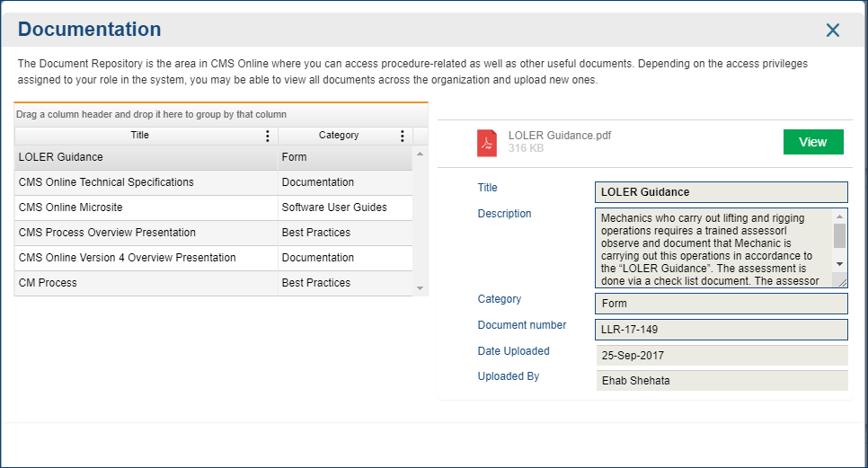
Task: Click the Category field showing Form
Action: (x=722, y=304)
